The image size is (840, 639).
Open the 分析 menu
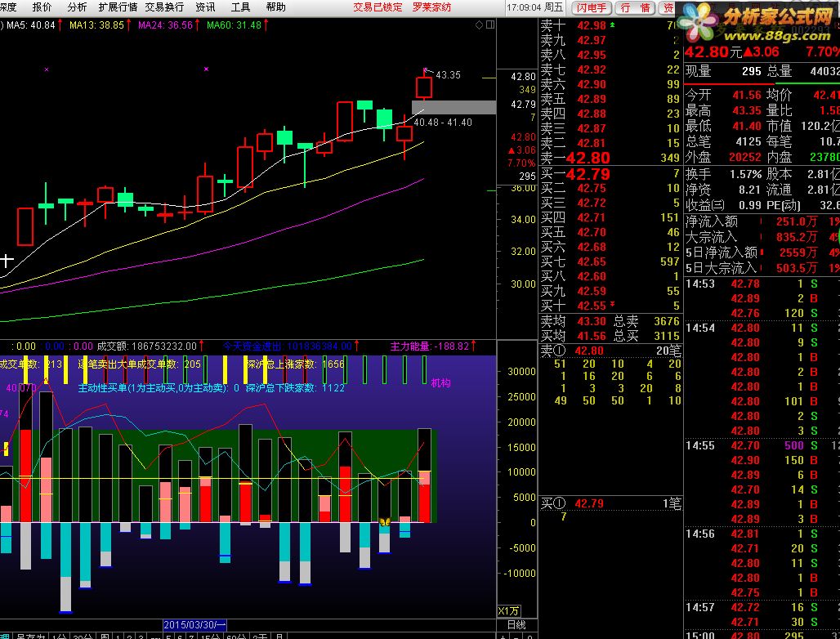click(x=77, y=7)
